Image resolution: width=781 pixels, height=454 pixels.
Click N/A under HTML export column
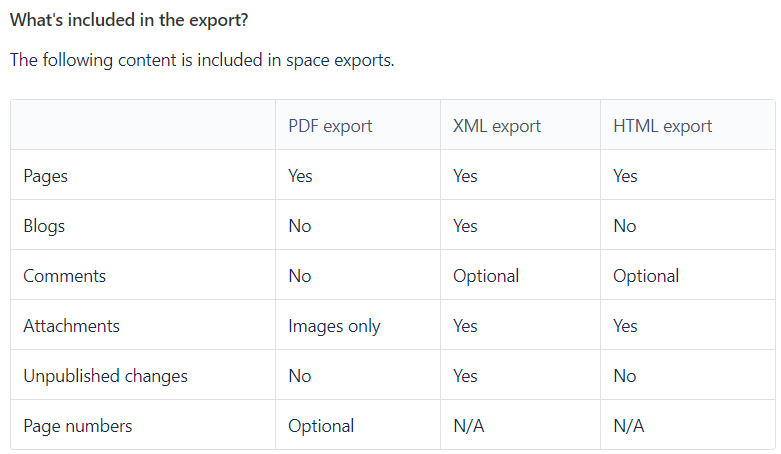click(x=629, y=426)
